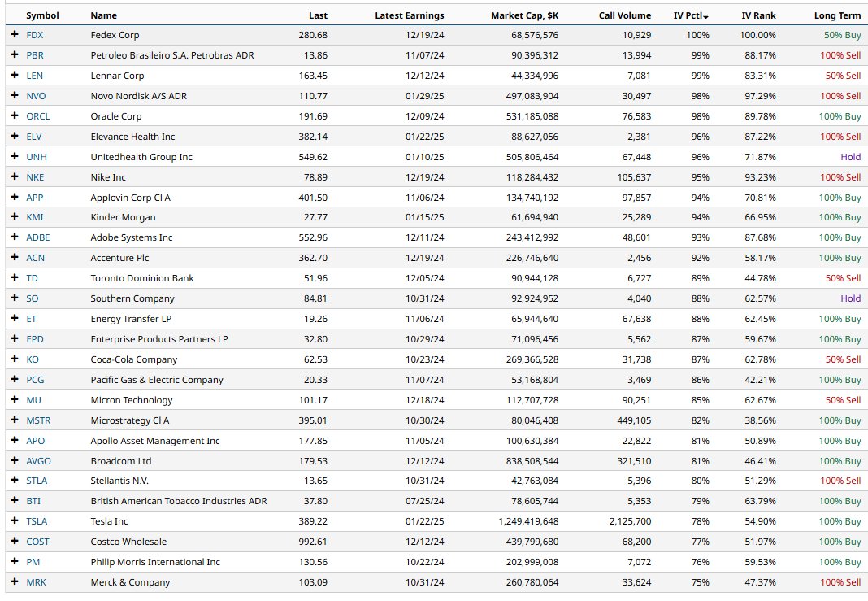Click Costco Wholesale last price 992.61
The height and width of the screenshot is (601, 868).
tap(313, 542)
